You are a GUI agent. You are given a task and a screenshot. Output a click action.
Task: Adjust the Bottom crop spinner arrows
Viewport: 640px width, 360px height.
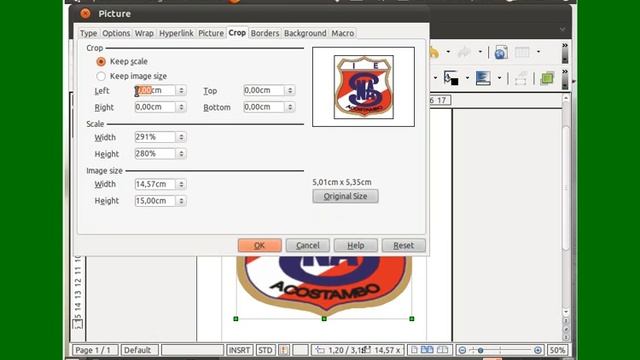(290, 107)
